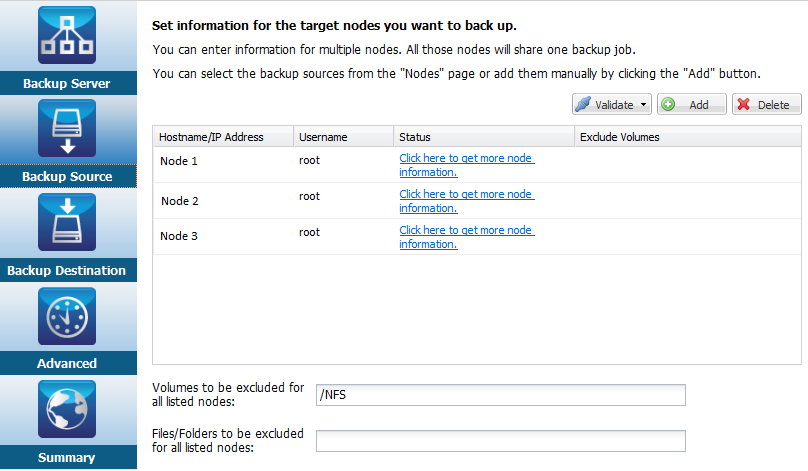This screenshot has width=808, height=471.
Task: Click the Backup Source disk icon
Action: point(67,129)
